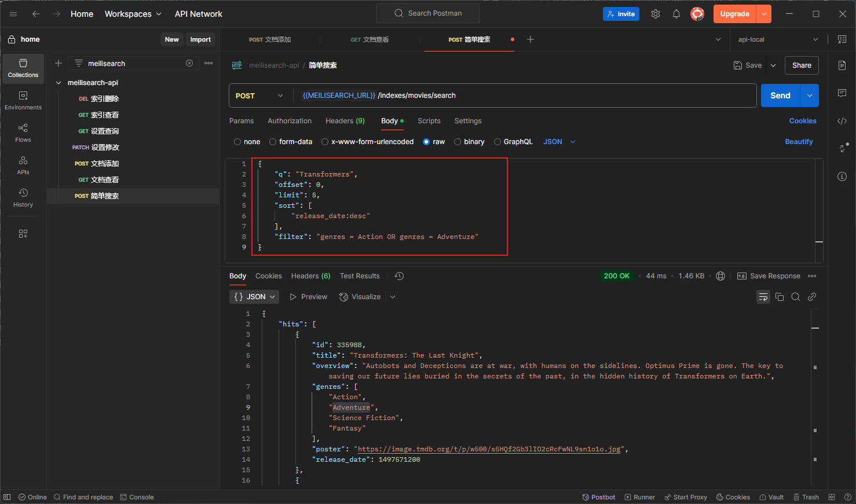The image size is (856, 504).
Task: Open the notifications bell
Action: pyautogui.click(x=676, y=13)
